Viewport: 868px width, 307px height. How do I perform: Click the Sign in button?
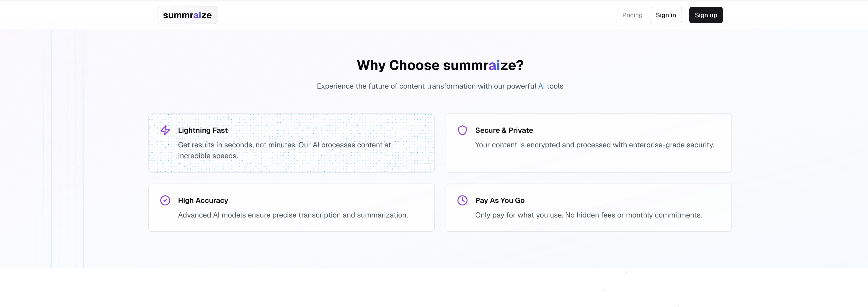tap(666, 15)
